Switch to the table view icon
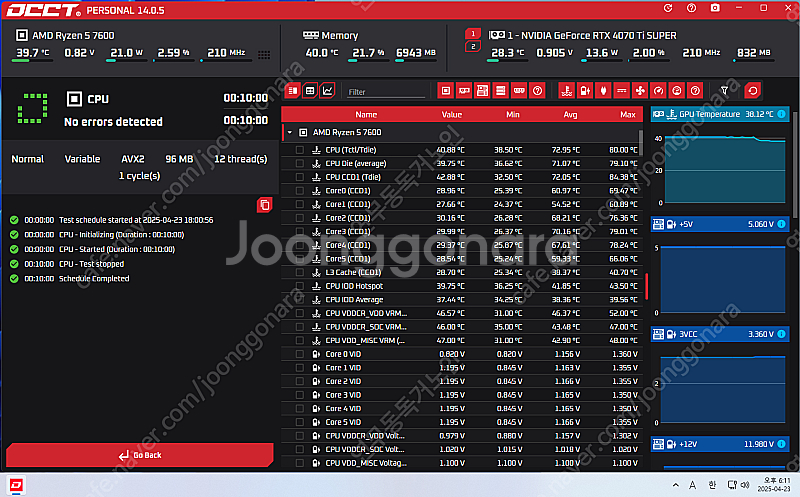The width and height of the screenshot is (800, 497). coord(310,91)
